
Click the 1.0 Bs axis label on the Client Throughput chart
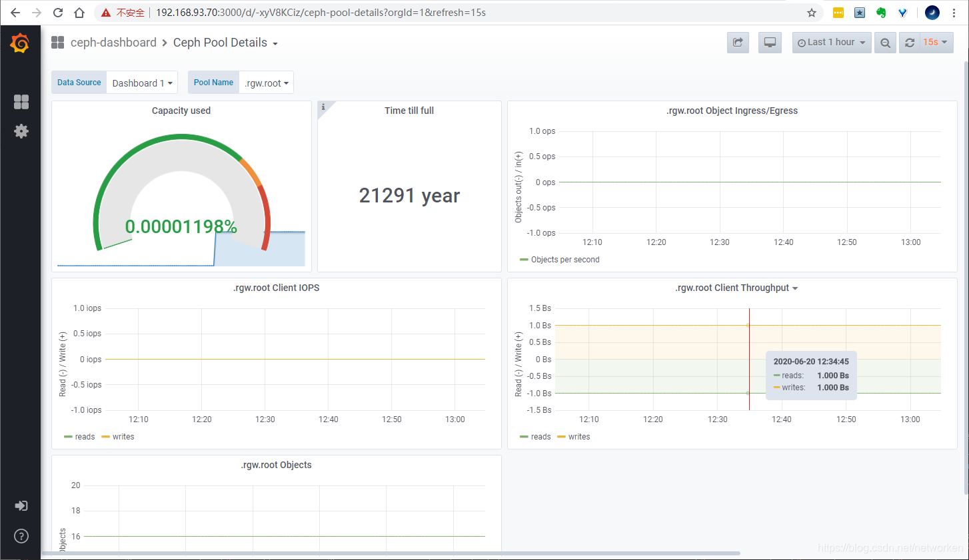click(540, 326)
